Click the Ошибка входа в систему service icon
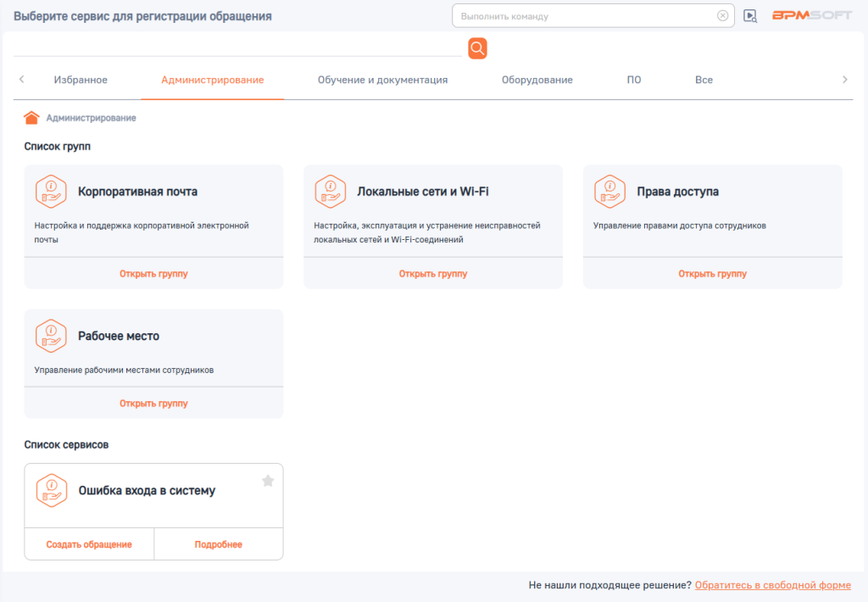This screenshot has height=602, width=868. [x=51, y=490]
